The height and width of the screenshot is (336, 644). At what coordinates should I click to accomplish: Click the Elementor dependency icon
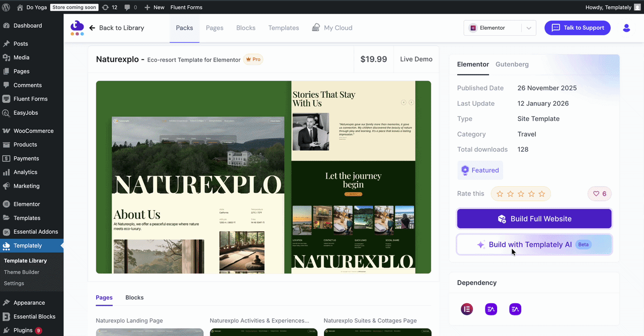click(467, 309)
